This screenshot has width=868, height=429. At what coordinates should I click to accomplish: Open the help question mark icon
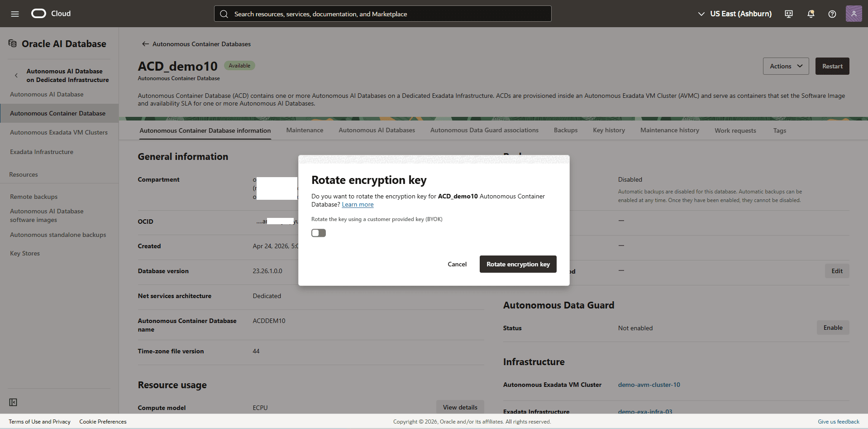[832, 14]
